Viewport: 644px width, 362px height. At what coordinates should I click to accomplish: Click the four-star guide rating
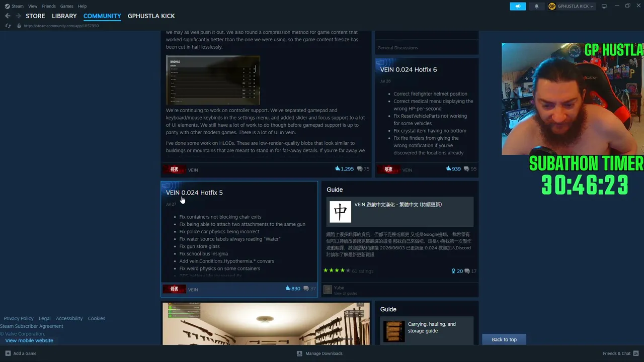click(x=337, y=270)
